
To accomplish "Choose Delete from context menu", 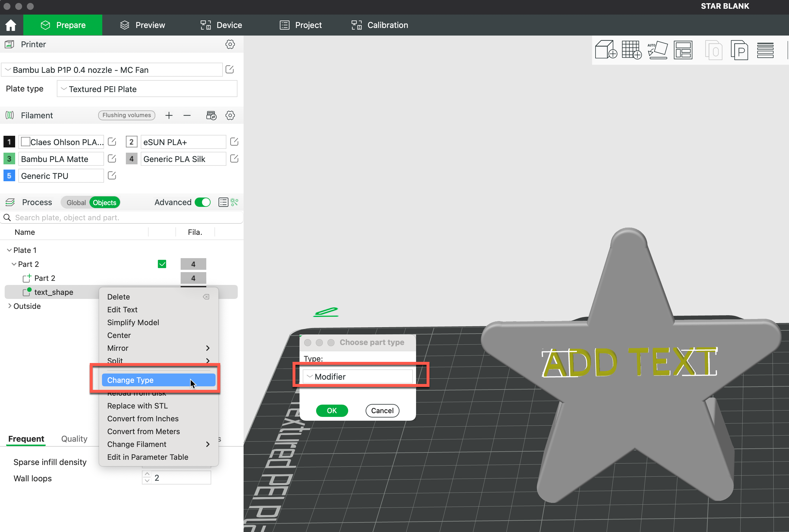I will click(158, 297).
